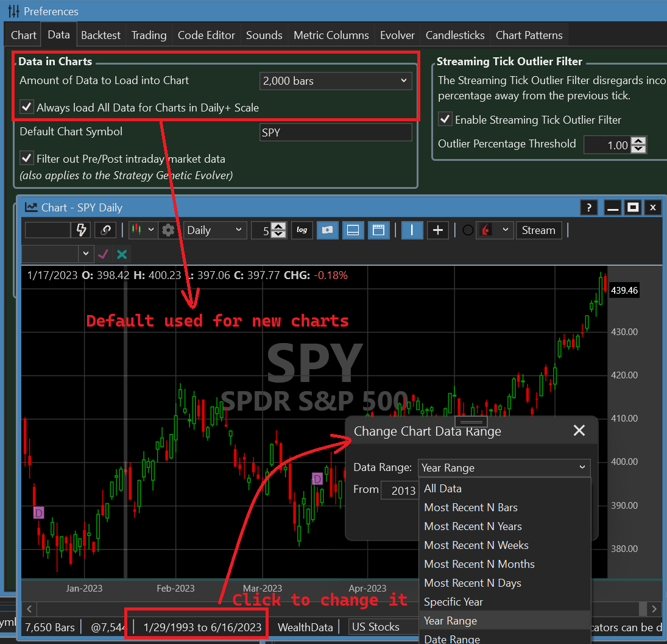Click the Default Chart Symbol input field
The height and width of the screenshot is (644, 667).
pyautogui.click(x=335, y=132)
